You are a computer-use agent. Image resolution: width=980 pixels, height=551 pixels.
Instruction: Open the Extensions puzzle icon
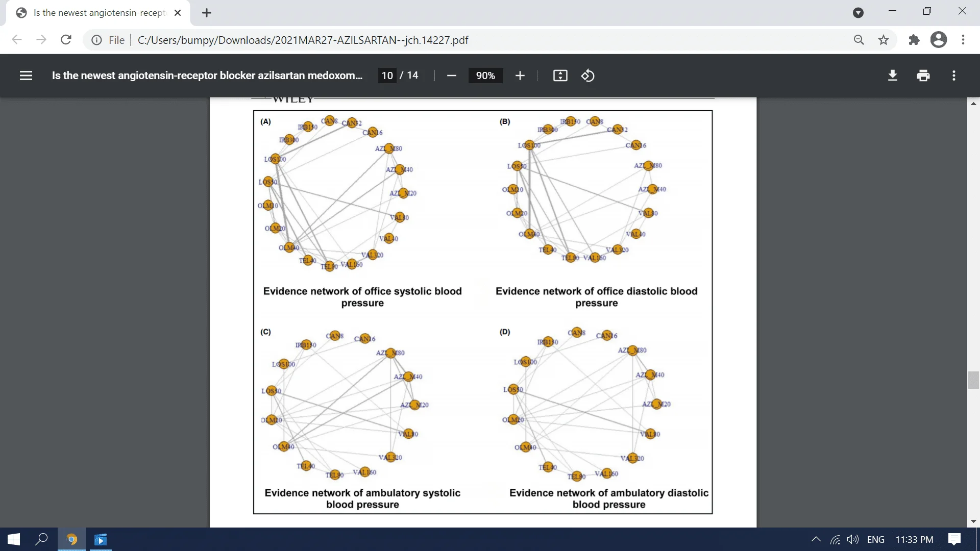pyautogui.click(x=914, y=40)
